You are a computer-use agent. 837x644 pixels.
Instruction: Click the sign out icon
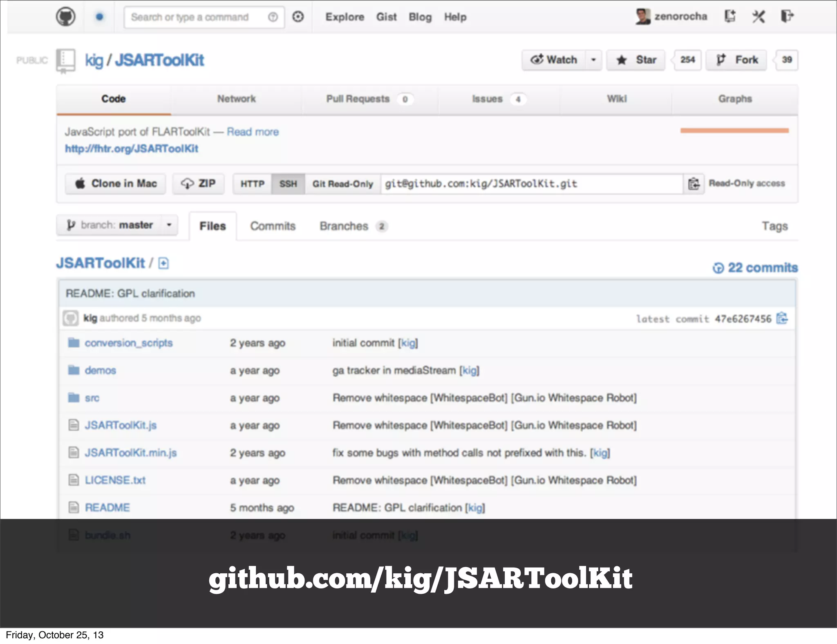click(787, 16)
